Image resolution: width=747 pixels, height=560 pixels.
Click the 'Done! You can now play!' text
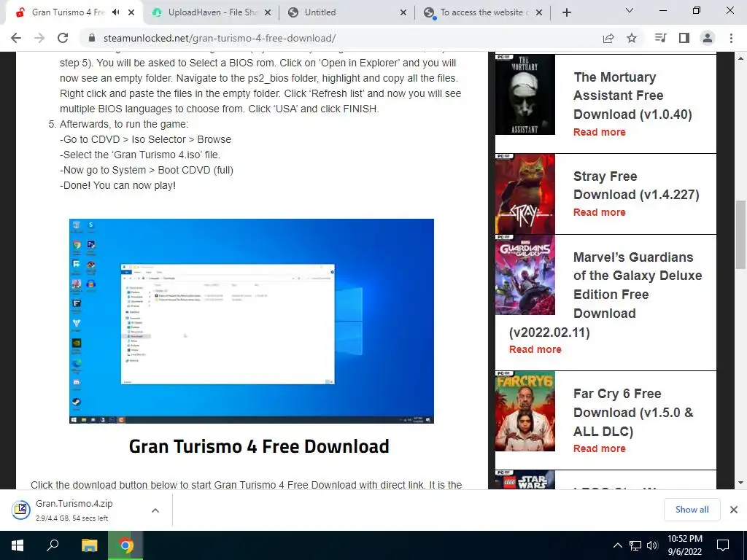tap(117, 185)
